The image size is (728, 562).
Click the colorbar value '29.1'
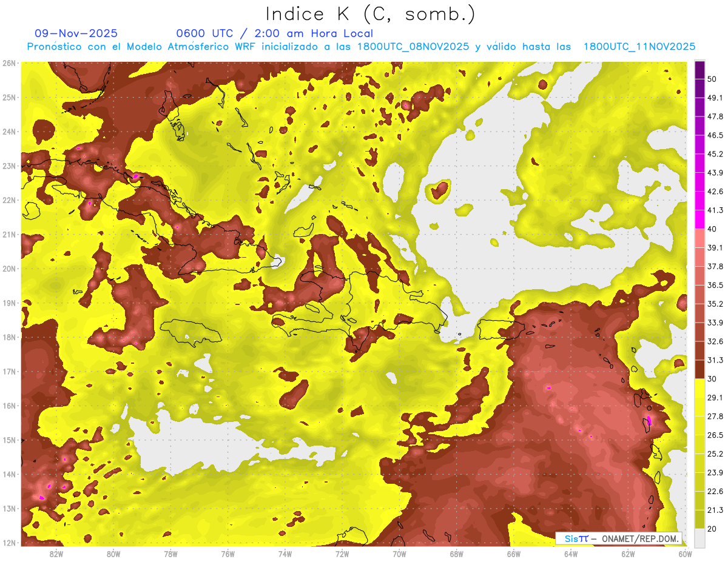point(715,398)
